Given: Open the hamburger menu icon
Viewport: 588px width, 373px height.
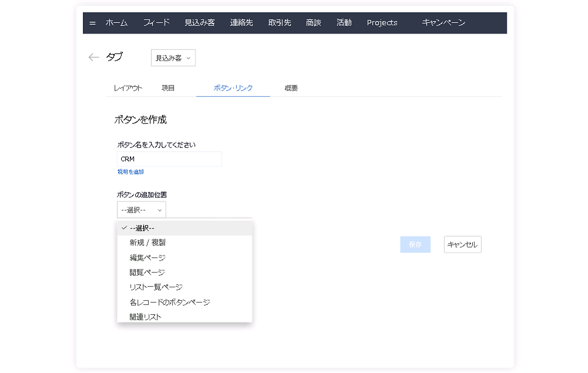Looking at the screenshot, I should [x=93, y=23].
